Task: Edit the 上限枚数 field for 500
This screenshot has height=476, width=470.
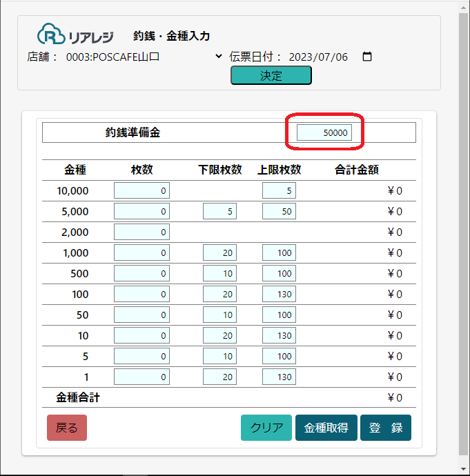Action: click(x=279, y=273)
